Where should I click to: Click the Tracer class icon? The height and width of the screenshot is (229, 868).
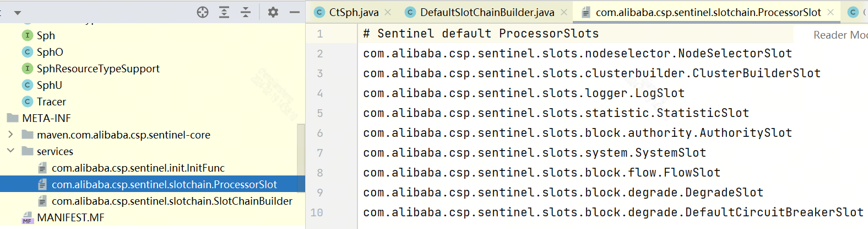28,102
